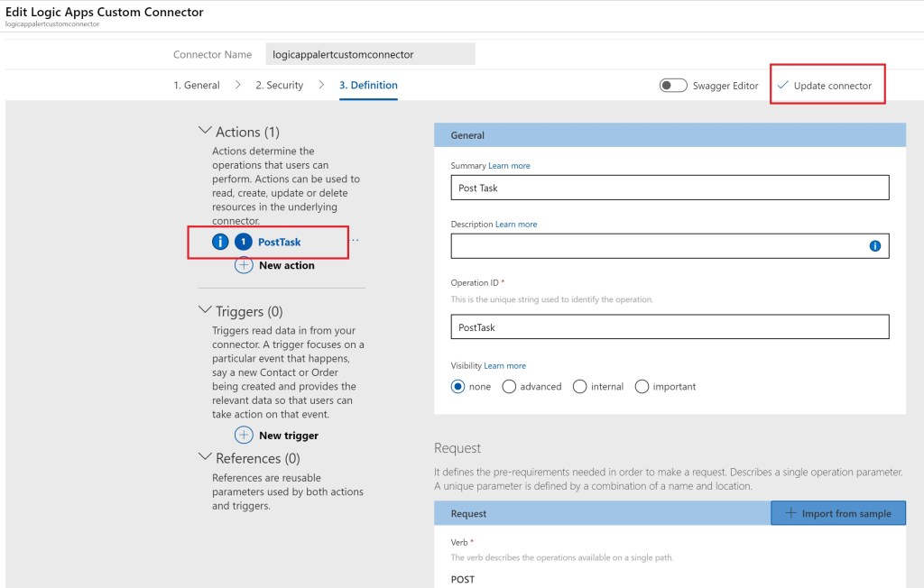The image size is (924, 588).
Task: Click the info icon beside PostTask action
Action: point(220,242)
